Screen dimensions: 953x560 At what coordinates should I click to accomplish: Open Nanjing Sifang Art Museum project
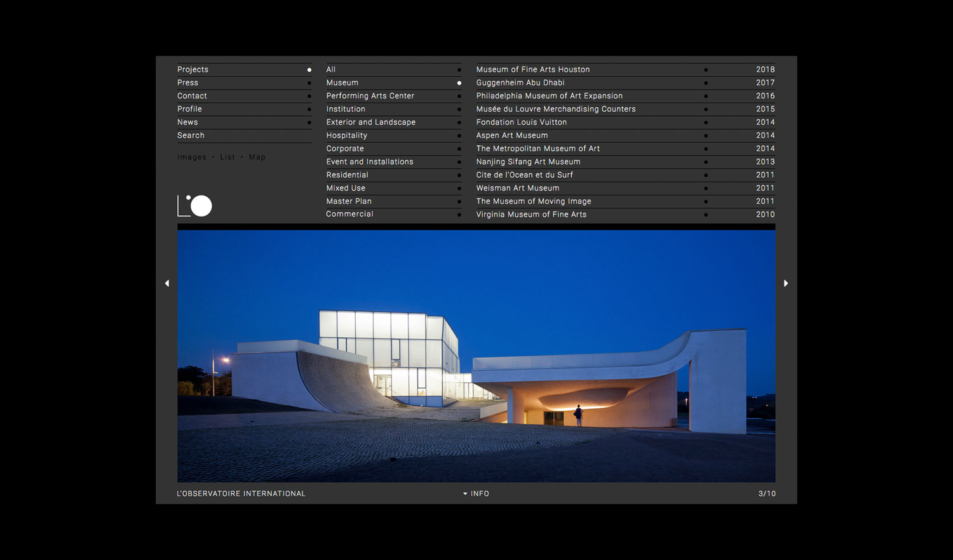pyautogui.click(x=529, y=162)
